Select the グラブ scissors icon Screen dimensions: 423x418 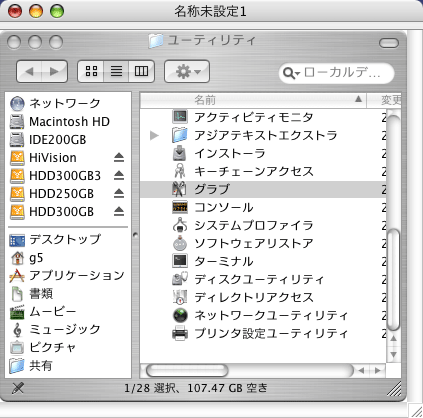coord(180,189)
